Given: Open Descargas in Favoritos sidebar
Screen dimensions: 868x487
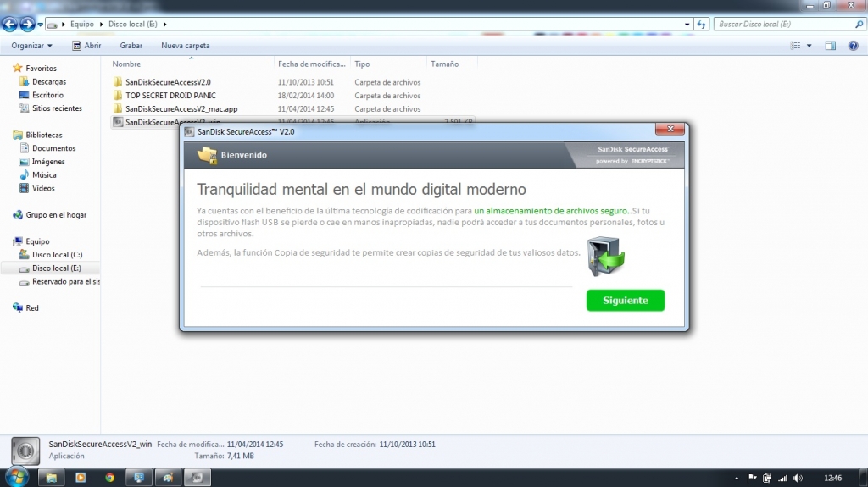Looking at the screenshot, I should (x=48, y=82).
